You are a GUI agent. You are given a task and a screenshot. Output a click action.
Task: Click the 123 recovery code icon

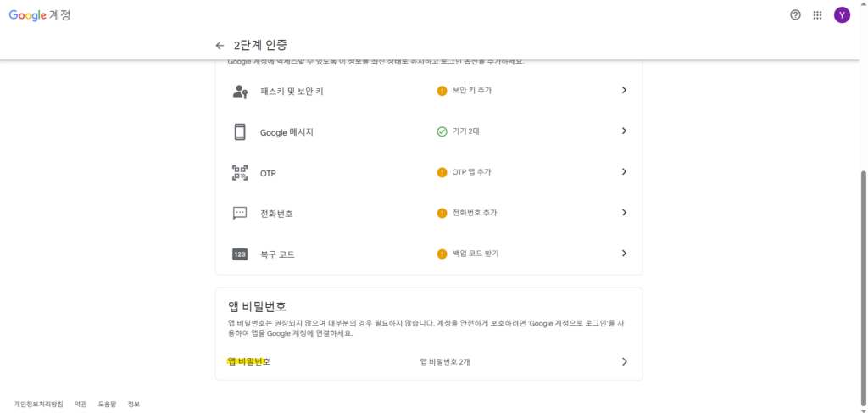240,254
